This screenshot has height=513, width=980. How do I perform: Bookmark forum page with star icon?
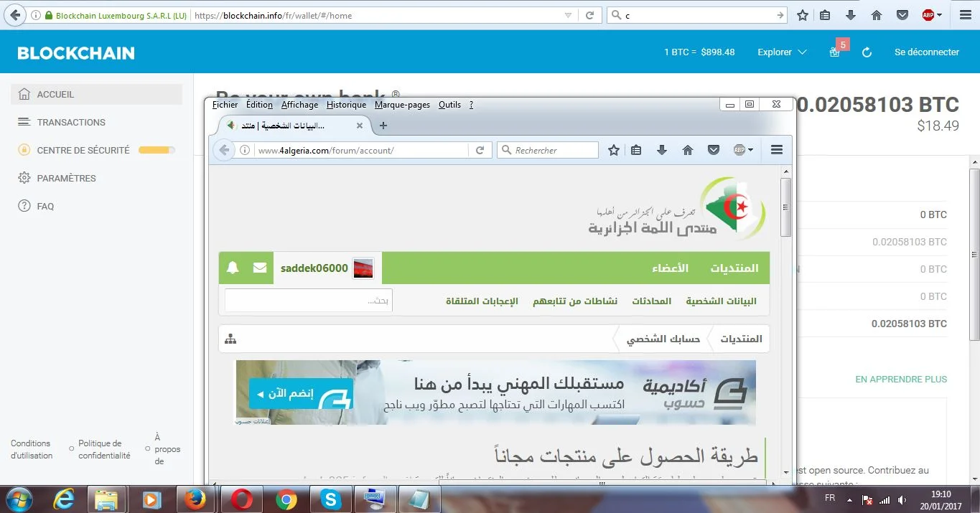(x=614, y=150)
